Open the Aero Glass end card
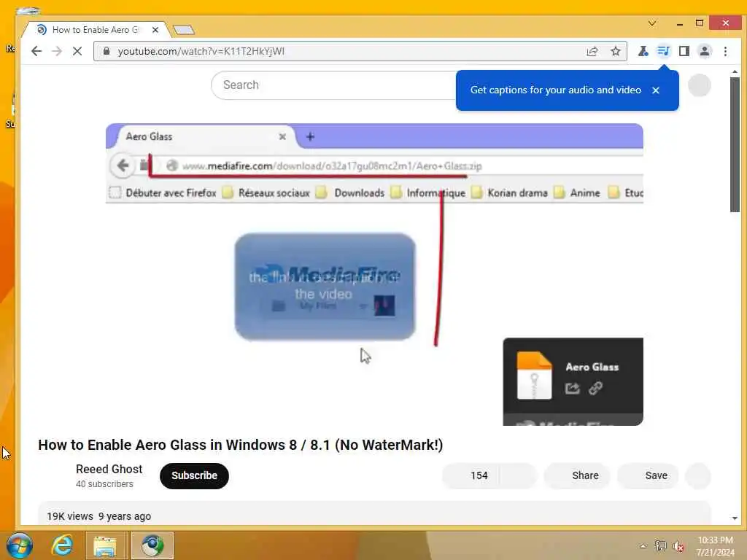The height and width of the screenshot is (560, 747). 573,381
